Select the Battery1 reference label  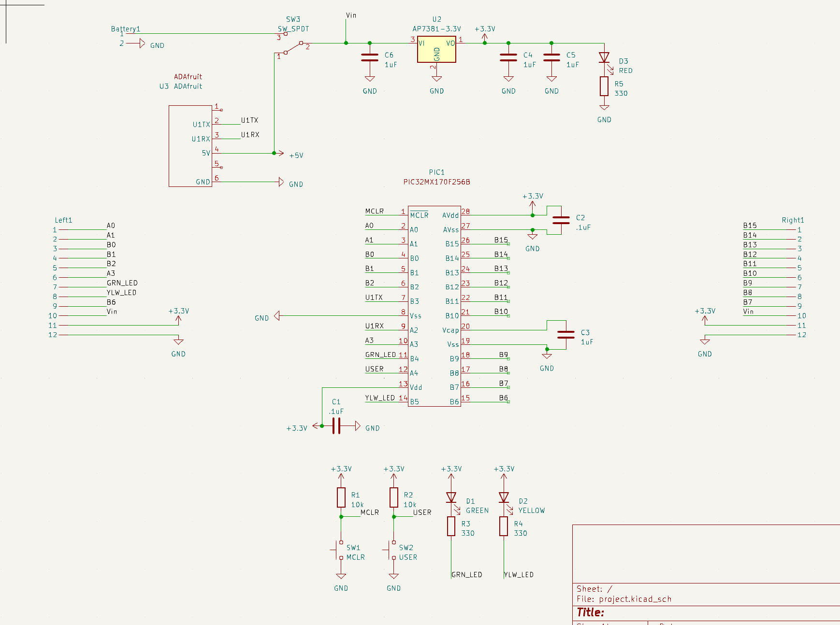(x=126, y=29)
